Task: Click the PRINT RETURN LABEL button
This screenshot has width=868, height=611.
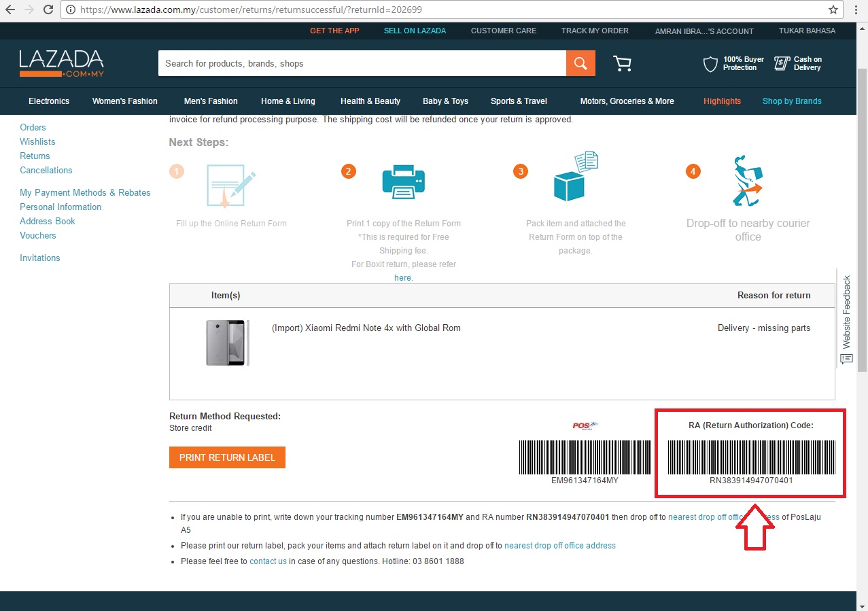Action: [x=227, y=457]
